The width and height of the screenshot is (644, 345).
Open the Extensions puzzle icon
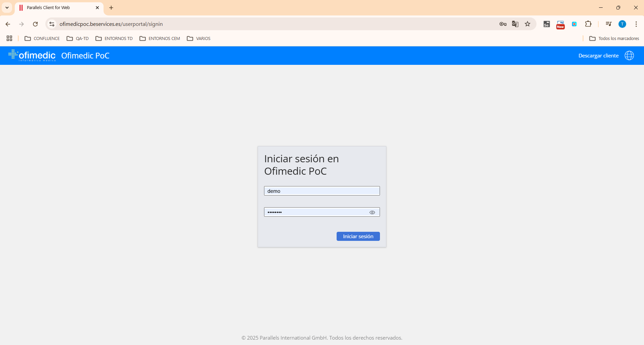click(x=588, y=24)
